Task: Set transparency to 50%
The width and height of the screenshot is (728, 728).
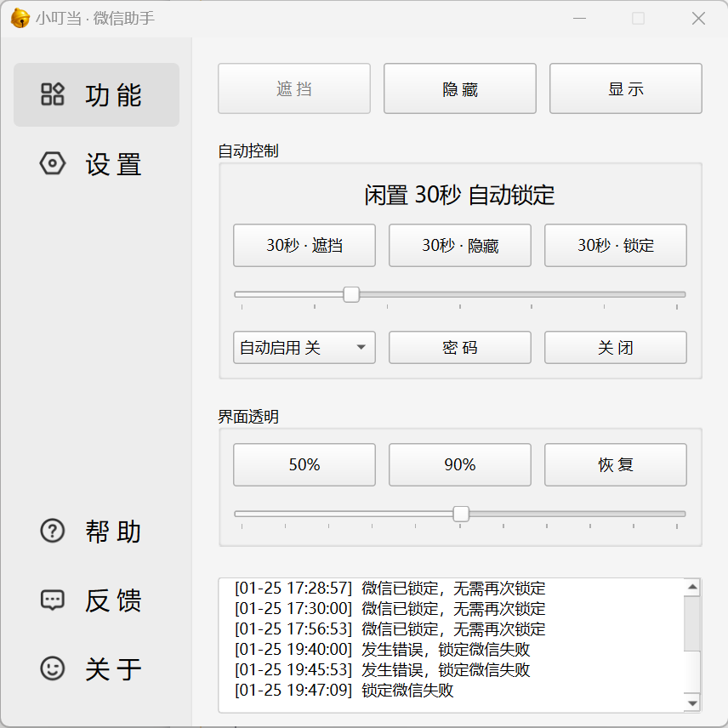Action: click(304, 464)
